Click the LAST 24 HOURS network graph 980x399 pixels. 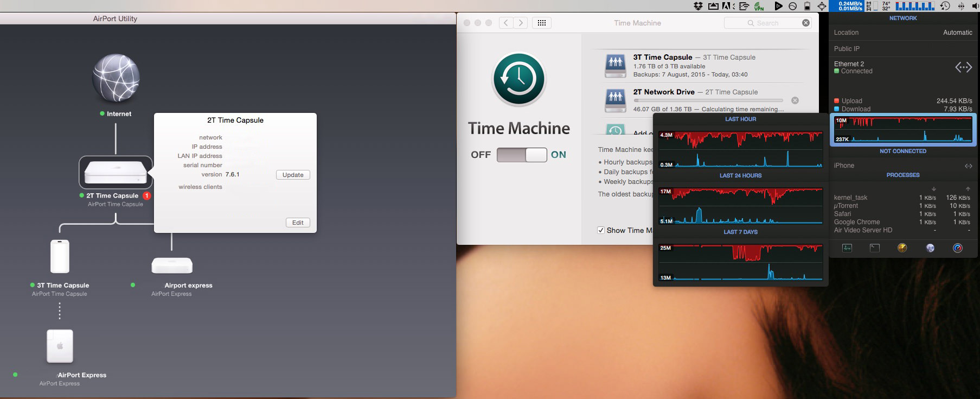(x=741, y=205)
